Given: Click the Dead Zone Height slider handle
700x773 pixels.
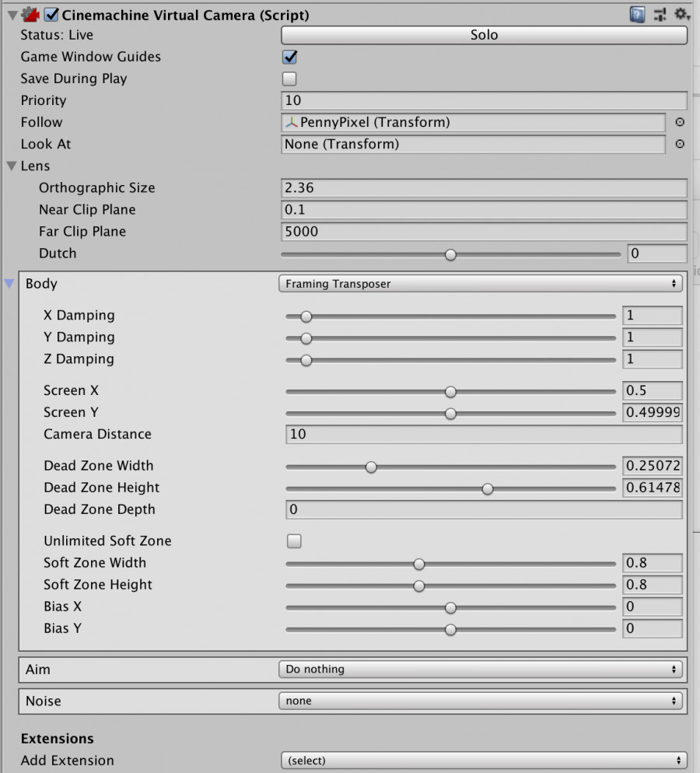Looking at the screenshot, I should [488, 488].
